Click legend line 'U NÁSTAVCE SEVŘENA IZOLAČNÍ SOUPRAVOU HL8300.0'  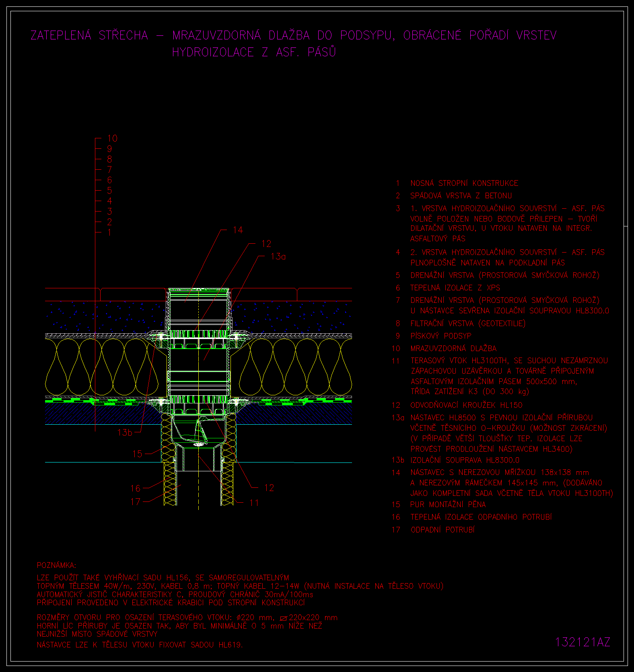coord(510,311)
